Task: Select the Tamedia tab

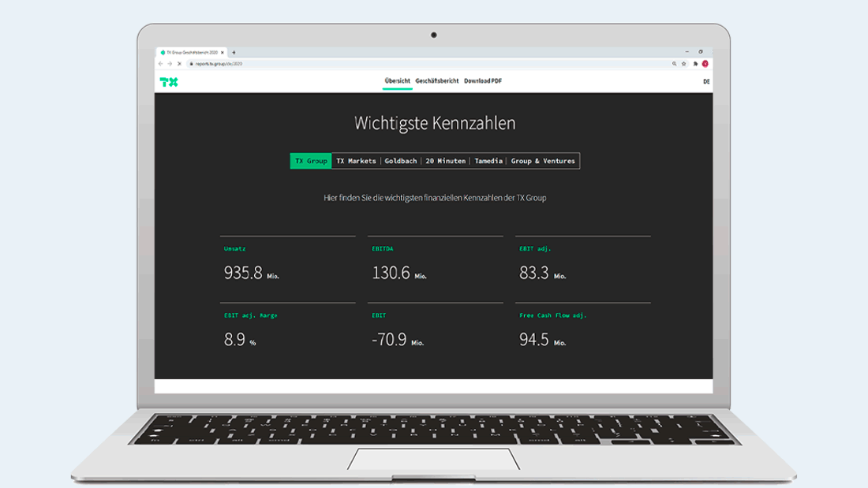Action: pos(488,161)
